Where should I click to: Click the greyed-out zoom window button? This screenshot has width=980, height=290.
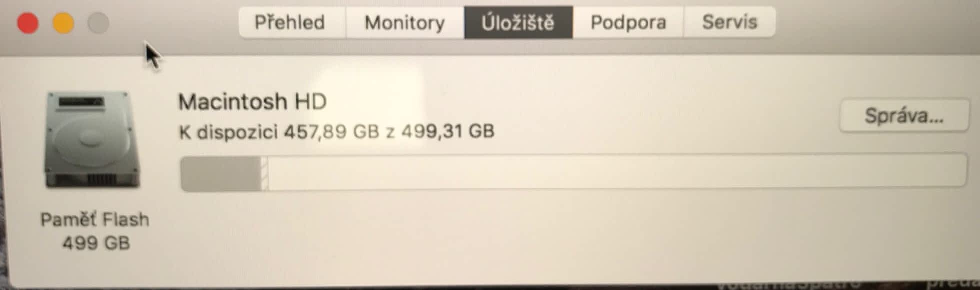(x=98, y=23)
